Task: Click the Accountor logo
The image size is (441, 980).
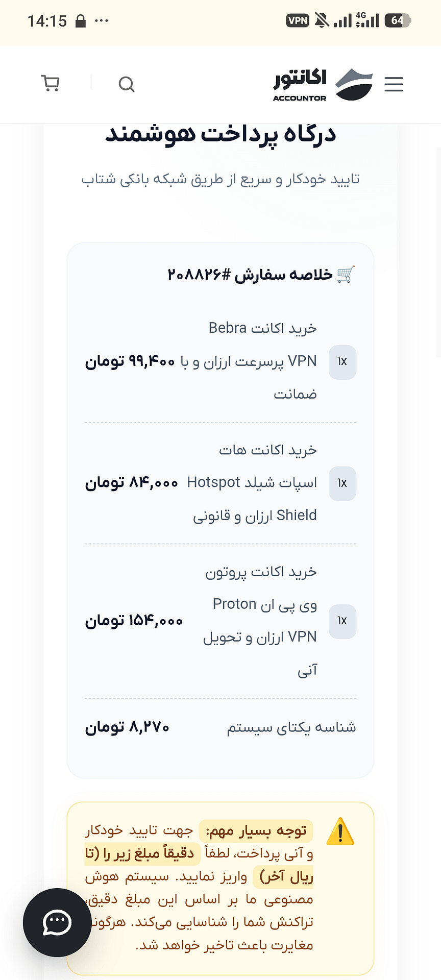Action: point(323,84)
